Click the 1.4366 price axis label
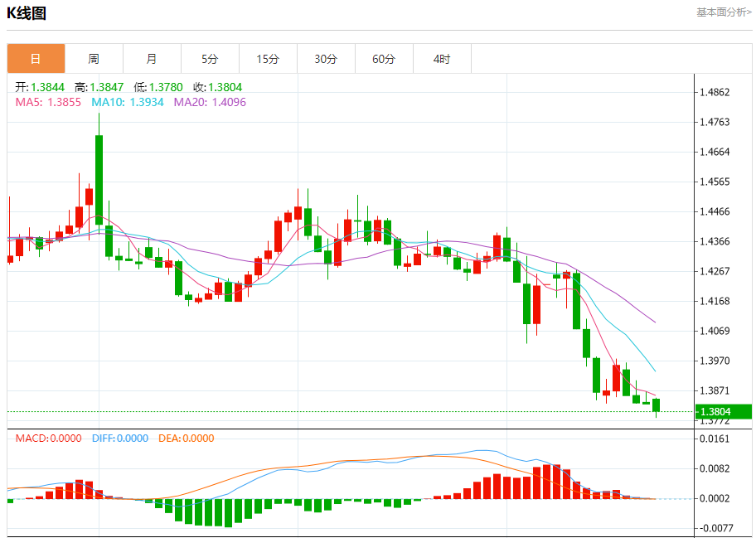 715,241
